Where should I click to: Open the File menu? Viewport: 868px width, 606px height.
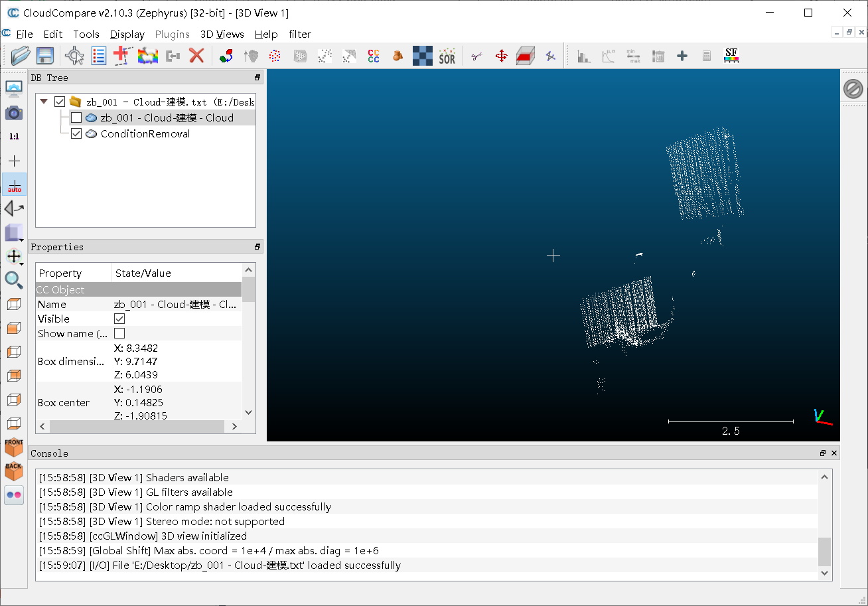(x=25, y=34)
